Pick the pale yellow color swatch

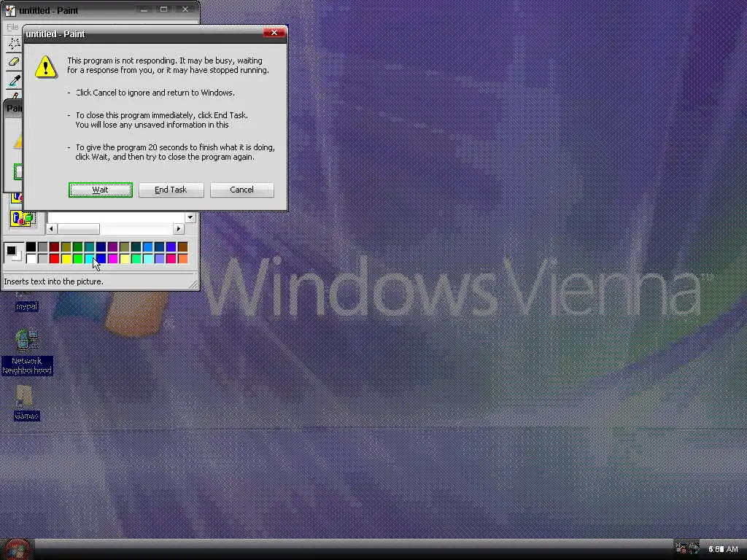coord(124,259)
